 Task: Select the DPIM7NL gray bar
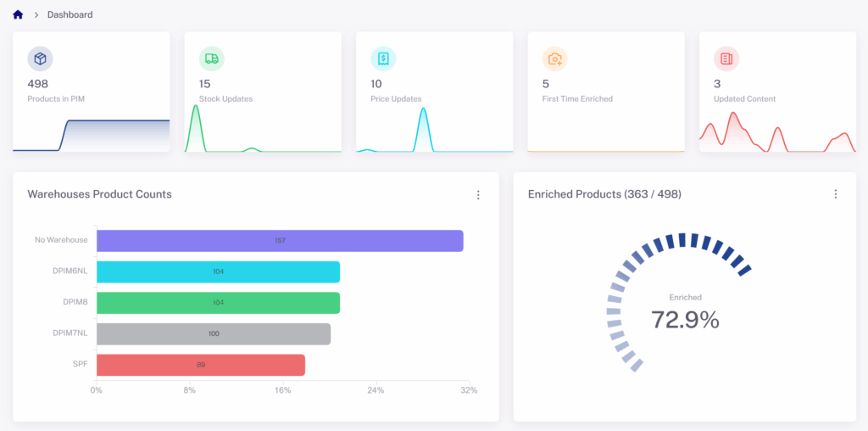[214, 333]
